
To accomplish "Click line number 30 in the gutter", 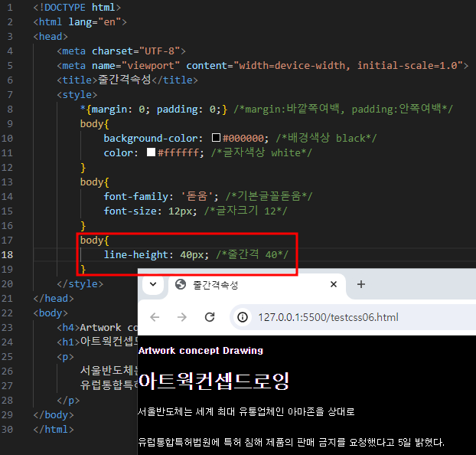I will point(8,430).
